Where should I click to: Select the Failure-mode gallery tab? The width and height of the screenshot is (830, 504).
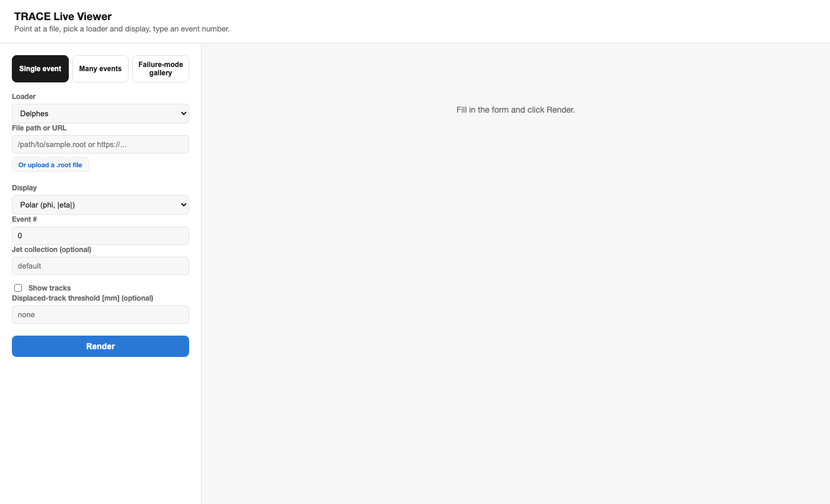click(161, 69)
